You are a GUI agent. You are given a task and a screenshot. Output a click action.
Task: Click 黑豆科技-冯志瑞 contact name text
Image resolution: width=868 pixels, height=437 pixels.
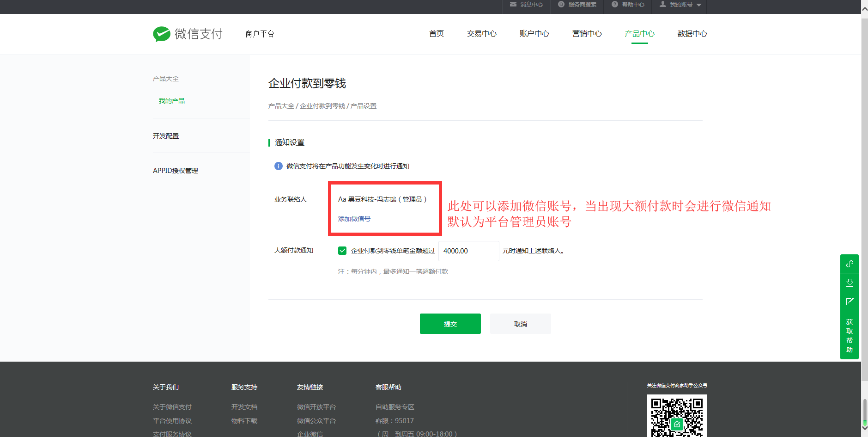[x=372, y=199]
